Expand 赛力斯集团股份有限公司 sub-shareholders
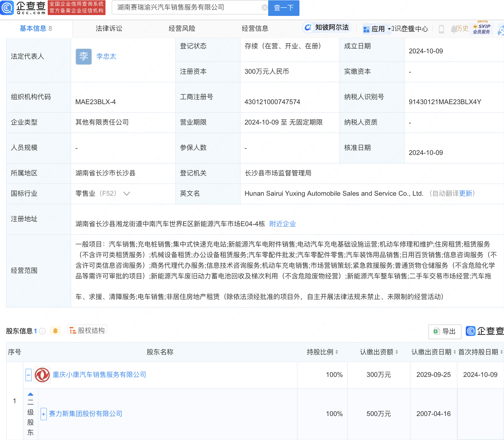Screen dimensions: 504x440 pos(44,414)
